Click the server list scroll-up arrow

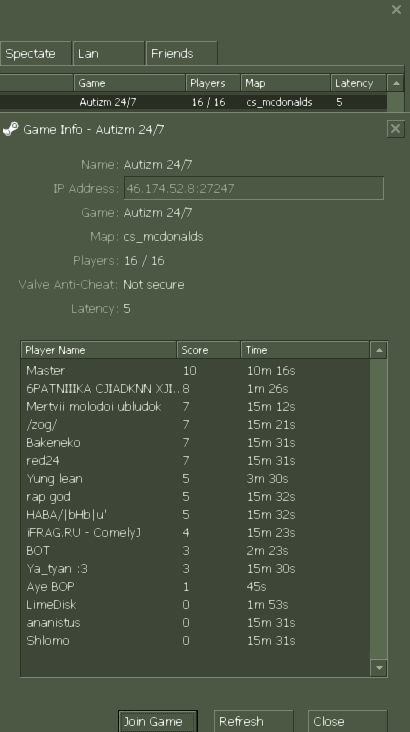click(x=396, y=83)
